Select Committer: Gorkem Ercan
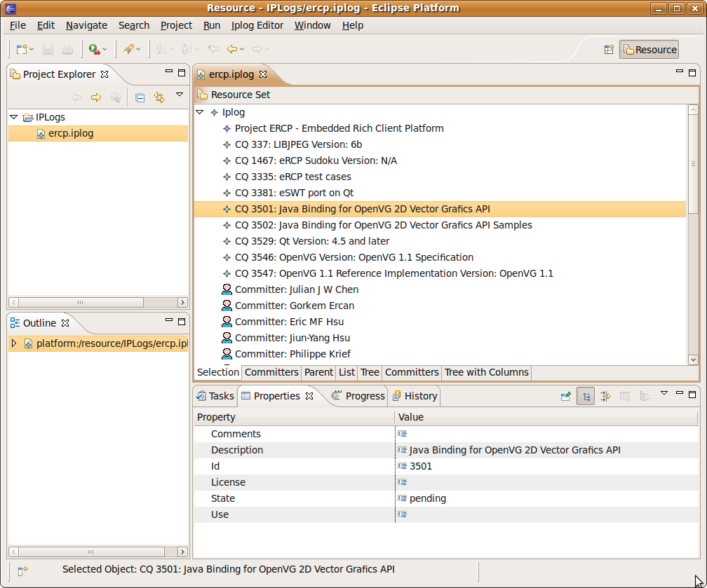The image size is (707, 588). tap(295, 306)
